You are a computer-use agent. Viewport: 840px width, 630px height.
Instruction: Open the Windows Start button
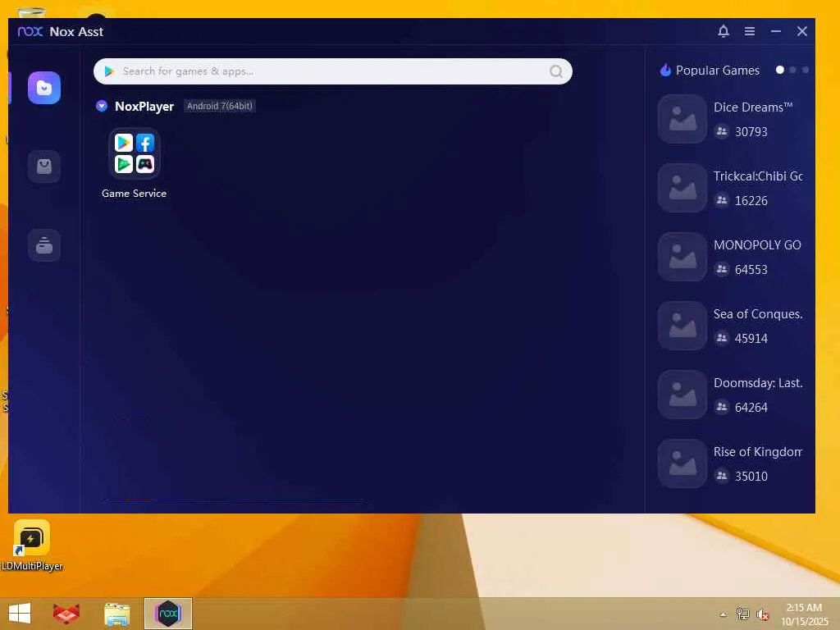20,614
